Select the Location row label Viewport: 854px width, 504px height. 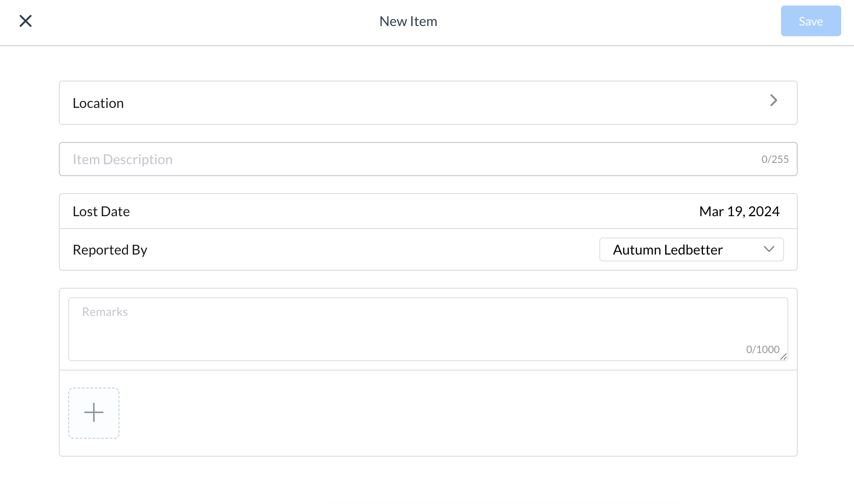(x=99, y=103)
